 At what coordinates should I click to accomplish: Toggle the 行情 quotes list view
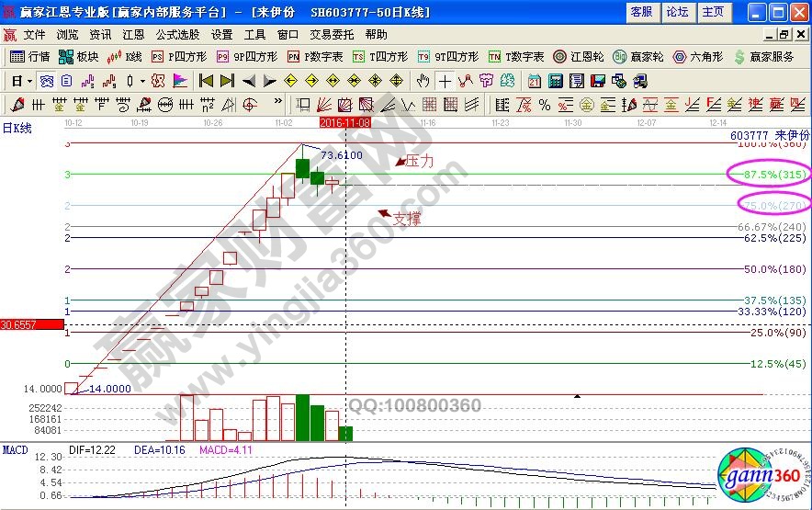[29, 57]
